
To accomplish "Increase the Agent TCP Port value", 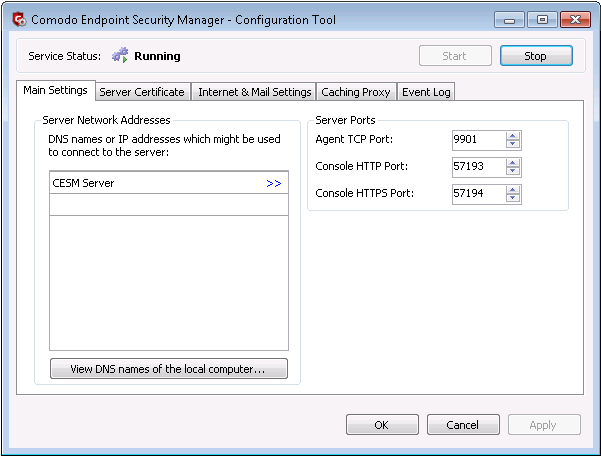I will 513,136.
